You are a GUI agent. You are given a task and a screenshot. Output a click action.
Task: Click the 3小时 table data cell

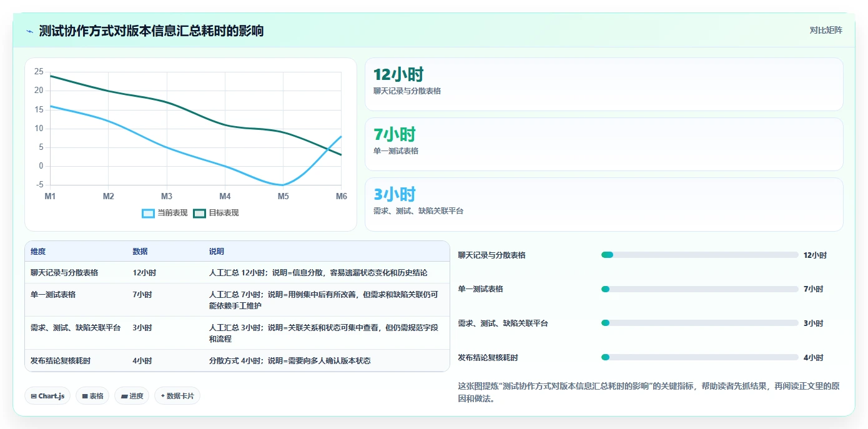[142, 328]
